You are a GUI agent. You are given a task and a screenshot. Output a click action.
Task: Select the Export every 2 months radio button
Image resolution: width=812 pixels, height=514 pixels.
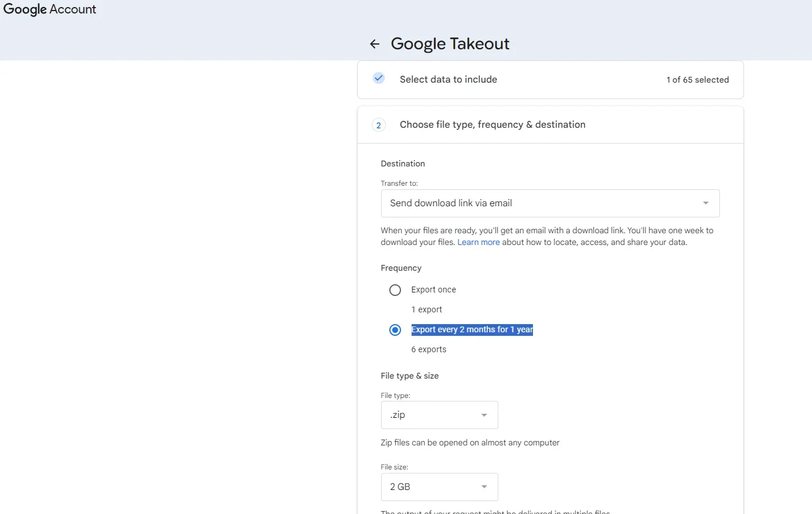pos(395,330)
